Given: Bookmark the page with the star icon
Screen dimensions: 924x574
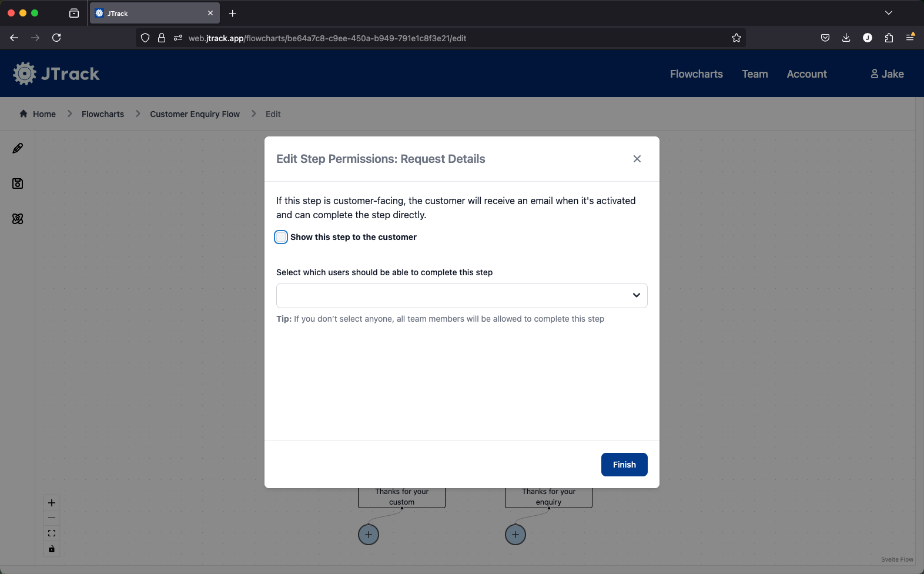Looking at the screenshot, I should tap(736, 38).
